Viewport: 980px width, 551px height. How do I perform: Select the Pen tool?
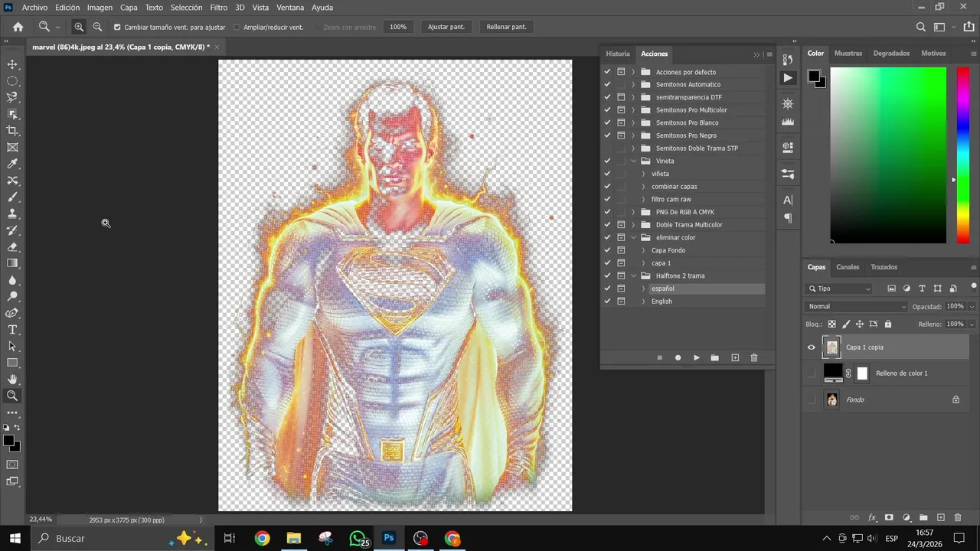point(12,313)
